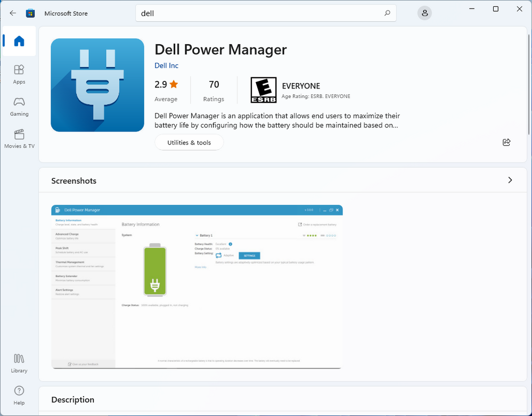Screen dimensions: 532x416
Task: Open the Dell Inc publisher link
Action: click(166, 66)
